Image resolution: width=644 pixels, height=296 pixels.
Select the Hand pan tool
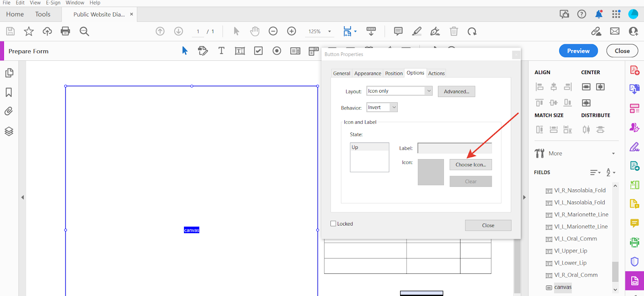(x=254, y=31)
